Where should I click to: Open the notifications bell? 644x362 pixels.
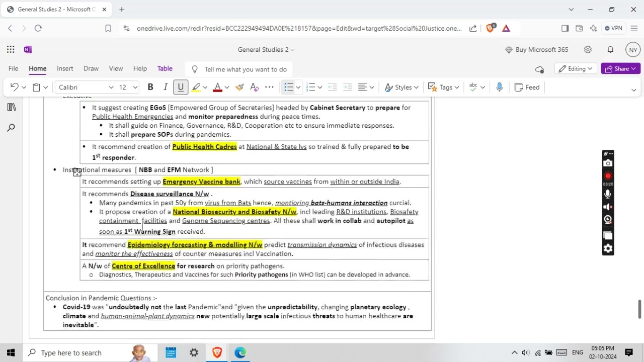[x=610, y=49]
